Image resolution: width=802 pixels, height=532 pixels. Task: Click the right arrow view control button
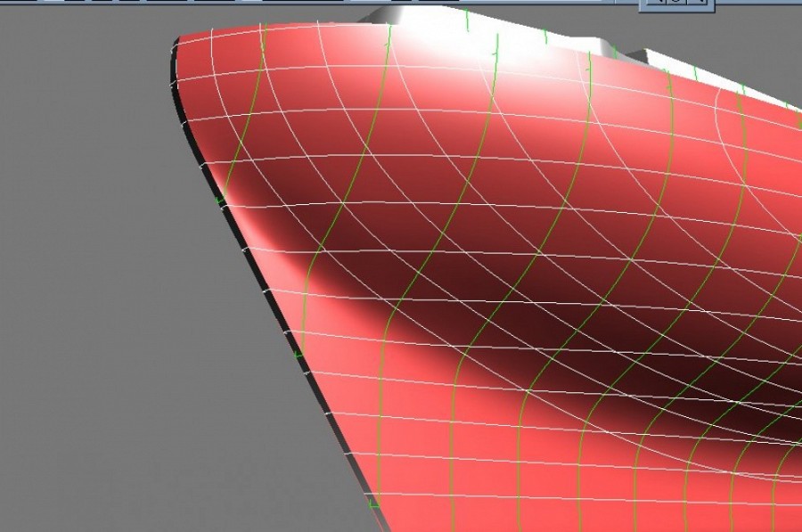(701, 3)
